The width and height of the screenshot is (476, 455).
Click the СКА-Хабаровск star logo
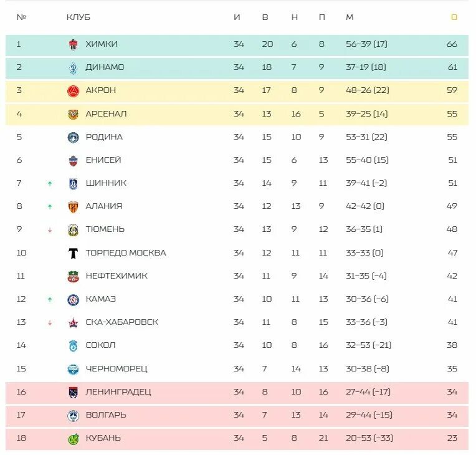pyautogui.click(x=73, y=323)
